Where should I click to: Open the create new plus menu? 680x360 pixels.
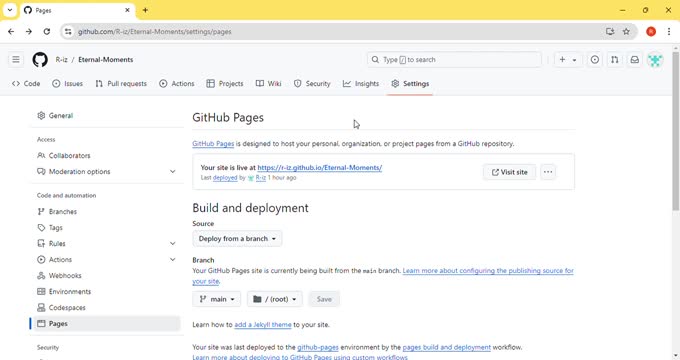click(x=568, y=59)
